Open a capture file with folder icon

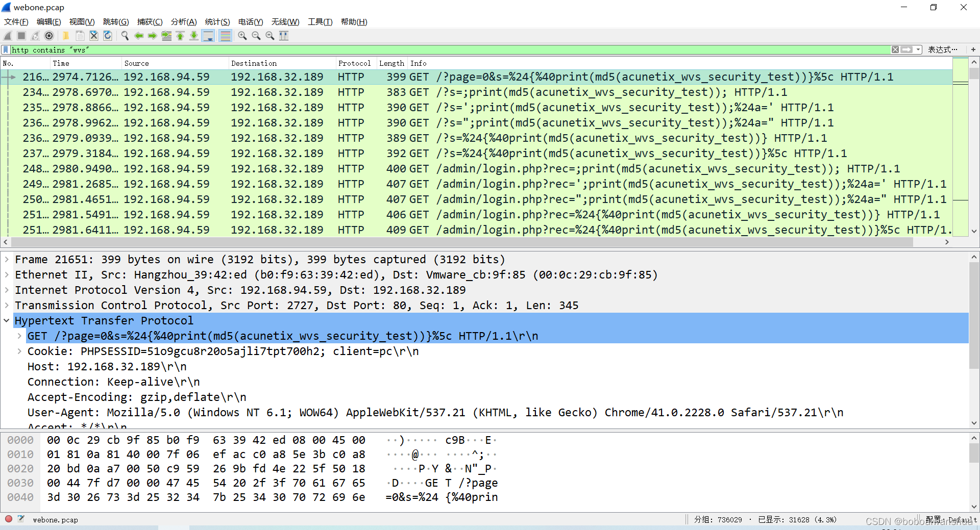[x=66, y=36]
